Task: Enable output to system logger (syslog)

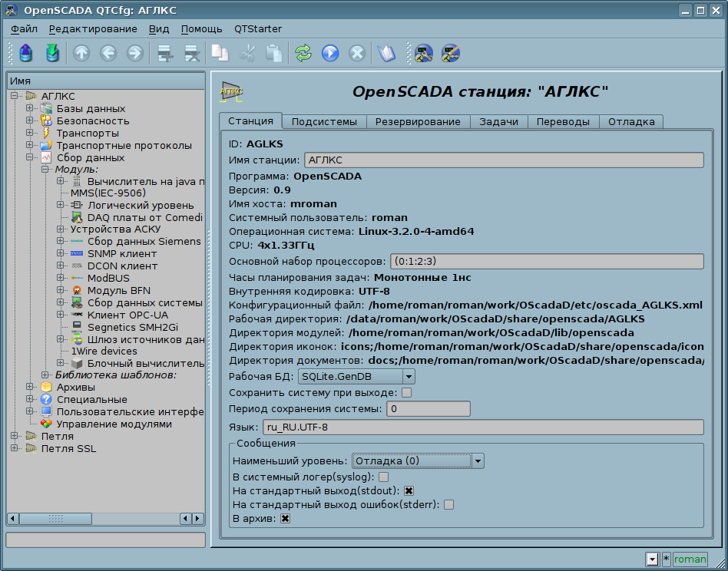Action: (x=383, y=477)
